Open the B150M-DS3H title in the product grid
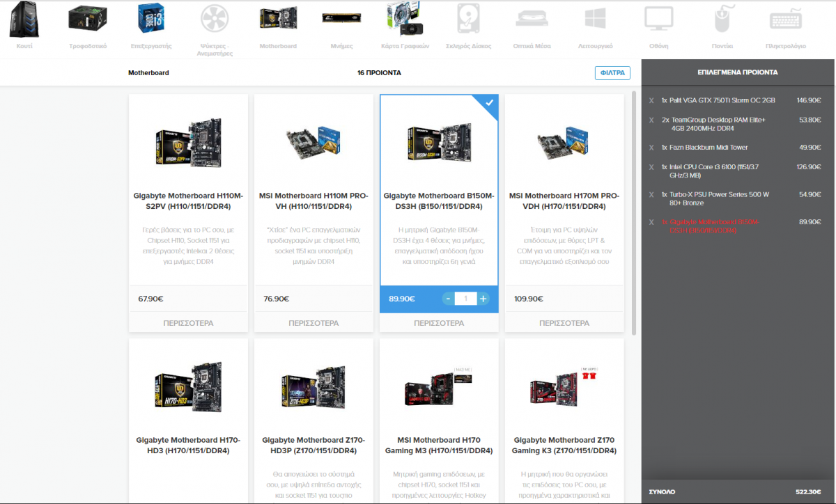This screenshot has width=836, height=504. tap(439, 201)
